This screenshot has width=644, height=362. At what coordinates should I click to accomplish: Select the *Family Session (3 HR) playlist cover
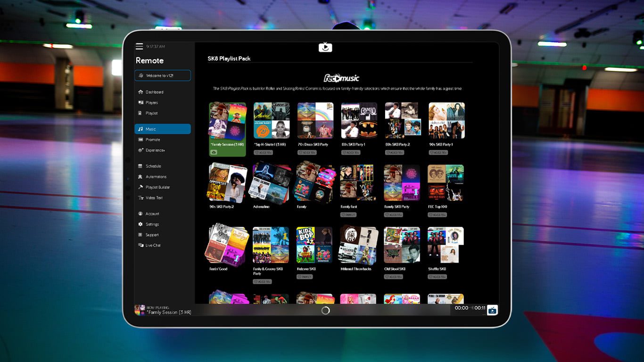point(227,121)
